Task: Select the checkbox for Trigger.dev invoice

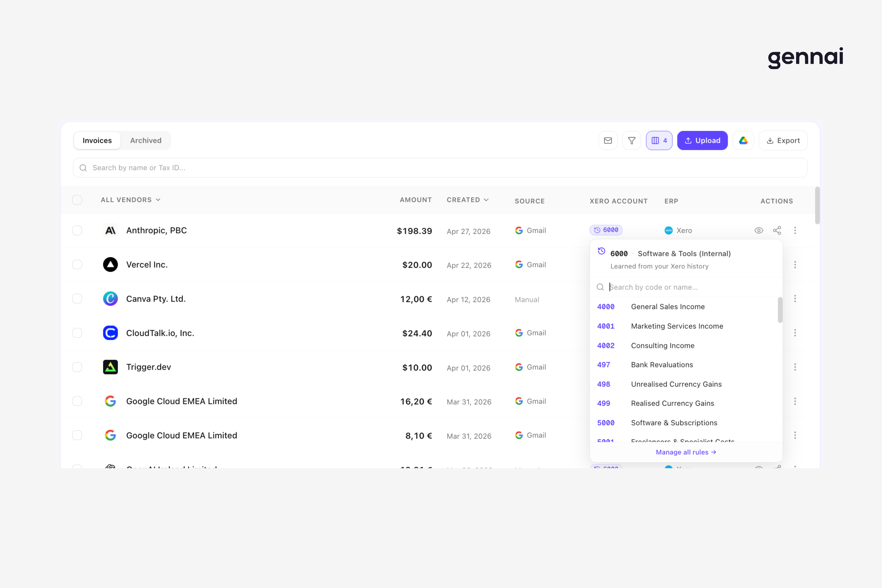Action: pyautogui.click(x=77, y=367)
